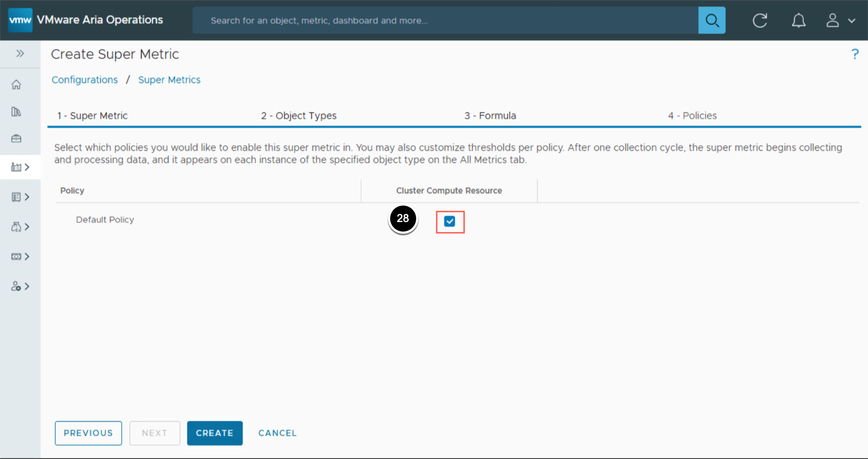Open the Super Metrics breadcrumb link

[x=169, y=80]
